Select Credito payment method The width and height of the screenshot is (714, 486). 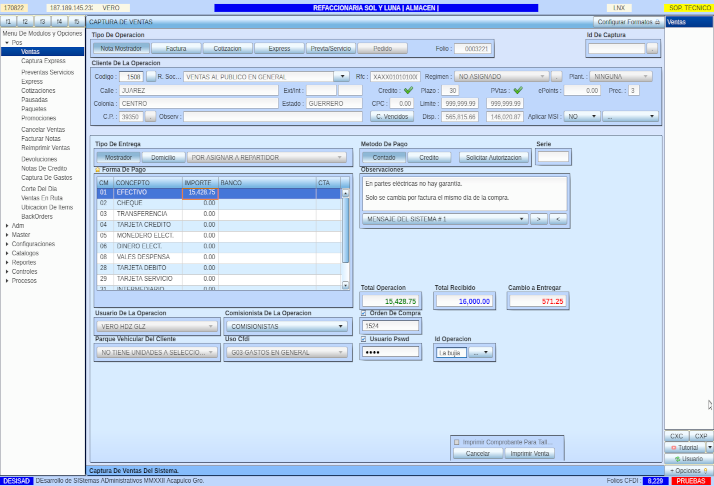(429, 158)
